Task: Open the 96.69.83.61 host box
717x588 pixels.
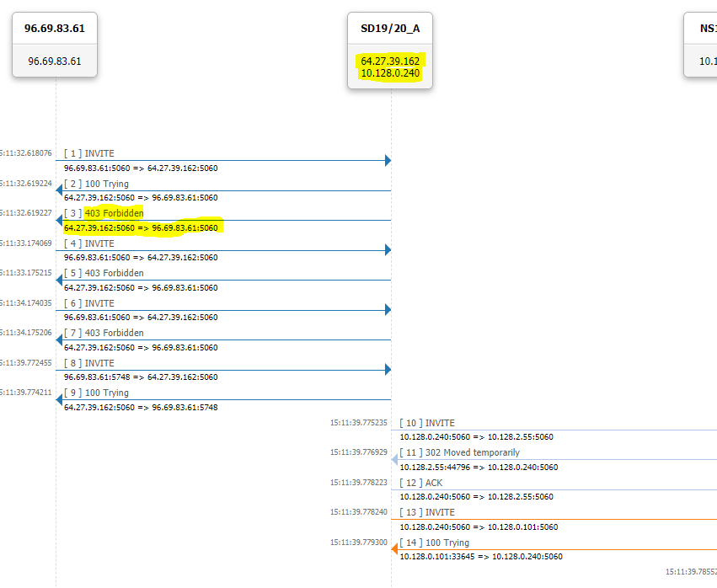Action: (x=55, y=45)
